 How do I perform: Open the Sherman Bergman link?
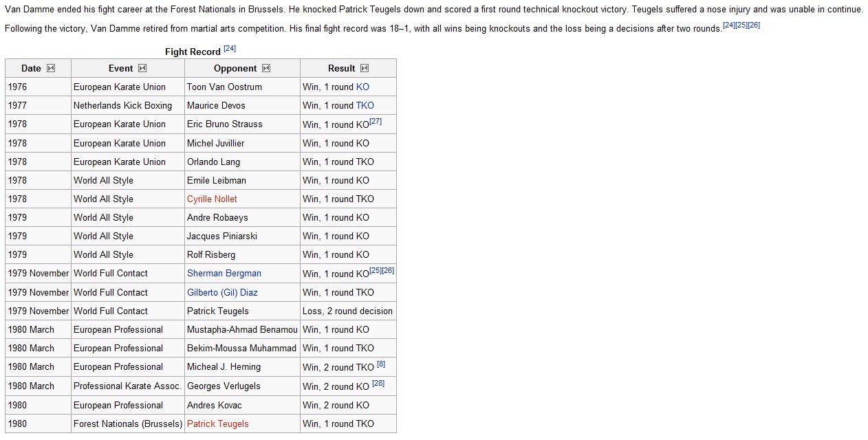coord(224,273)
